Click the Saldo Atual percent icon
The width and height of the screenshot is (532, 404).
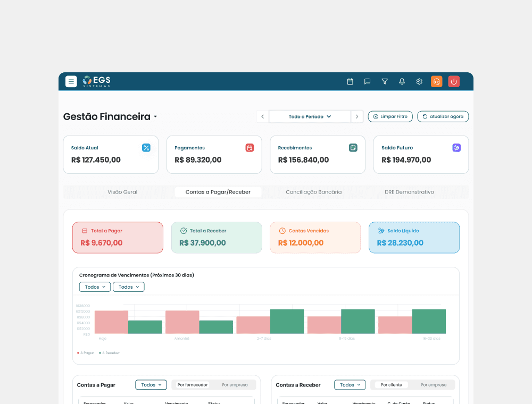[146, 148]
